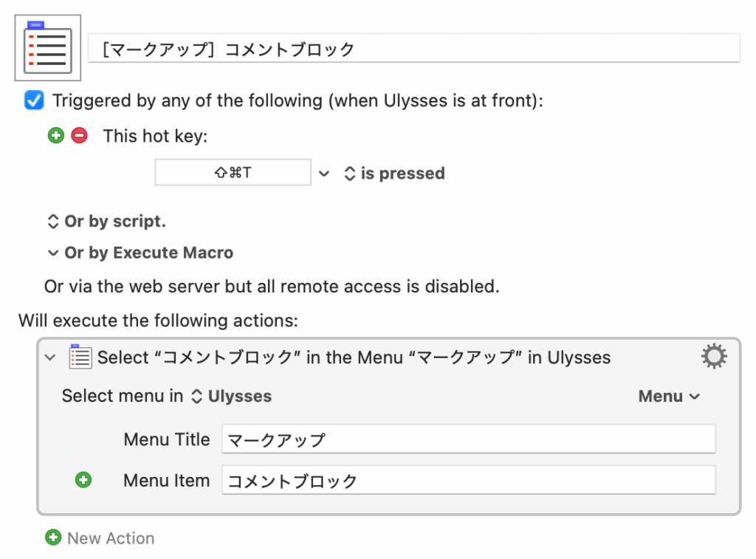The image size is (756, 559).
Task: Select the action title in the action header
Action: coord(354,357)
